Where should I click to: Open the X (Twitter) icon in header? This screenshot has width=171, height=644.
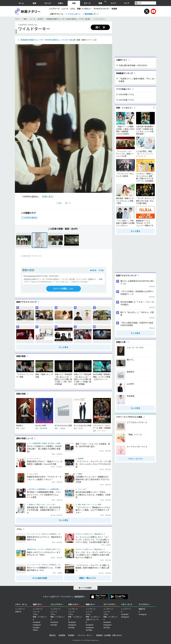147,11
